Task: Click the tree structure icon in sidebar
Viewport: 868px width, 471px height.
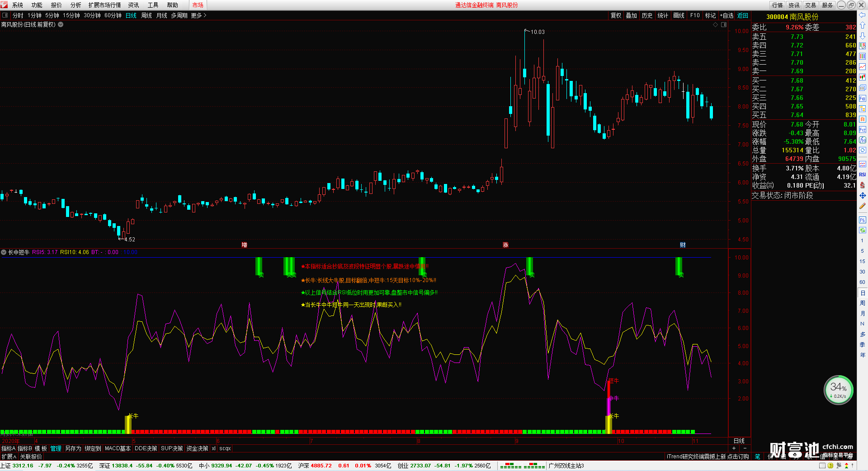Action: coord(863,109)
